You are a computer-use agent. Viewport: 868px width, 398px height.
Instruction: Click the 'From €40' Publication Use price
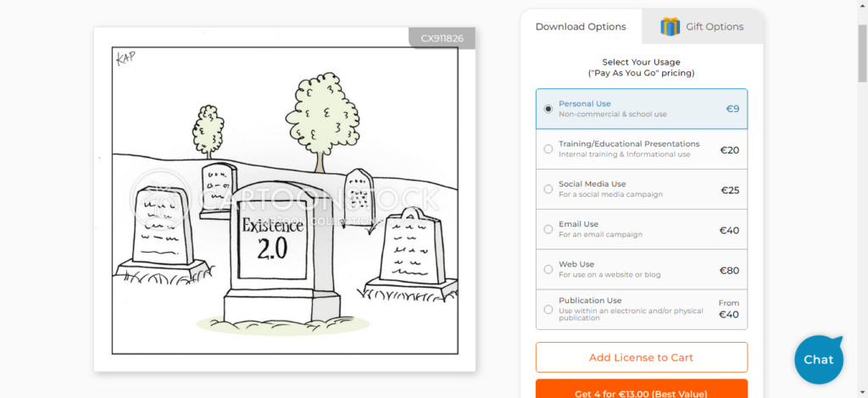(728, 309)
